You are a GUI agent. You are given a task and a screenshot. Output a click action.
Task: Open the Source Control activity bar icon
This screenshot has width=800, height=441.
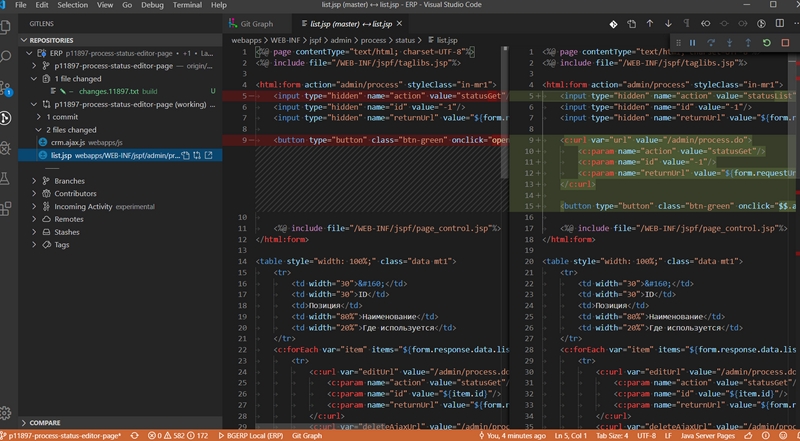coord(6,88)
